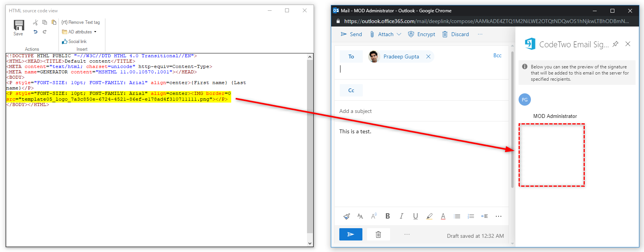Toggle bold formatting
This screenshot has width=644, height=252.
[x=388, y=216]
